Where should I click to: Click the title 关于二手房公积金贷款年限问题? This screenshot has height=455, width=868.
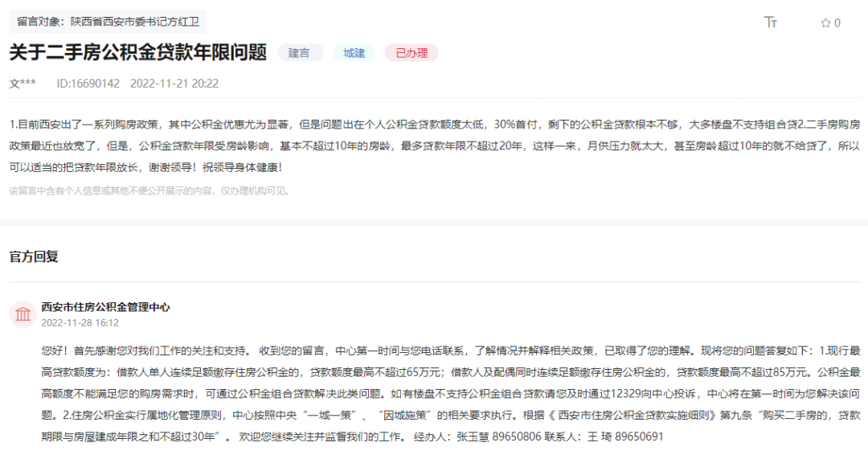(138, 52)
